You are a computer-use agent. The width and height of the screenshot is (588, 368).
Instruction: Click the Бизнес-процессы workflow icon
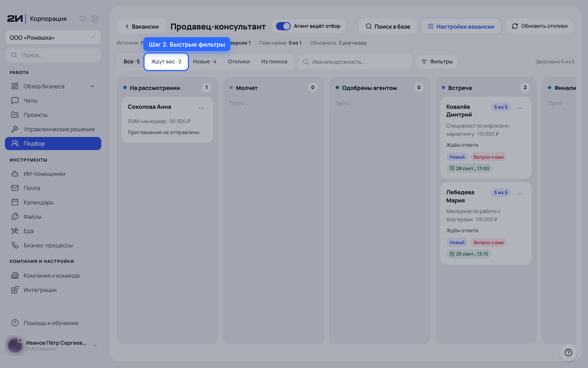pyautogui.click(x=15, y=245)
